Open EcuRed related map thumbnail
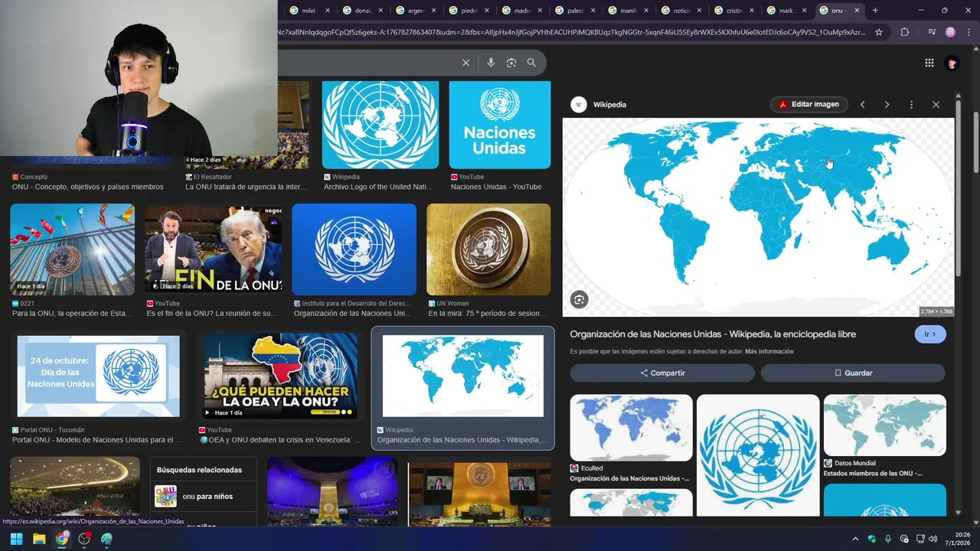Viewport: 980px width, 551px height. [631, 428]
